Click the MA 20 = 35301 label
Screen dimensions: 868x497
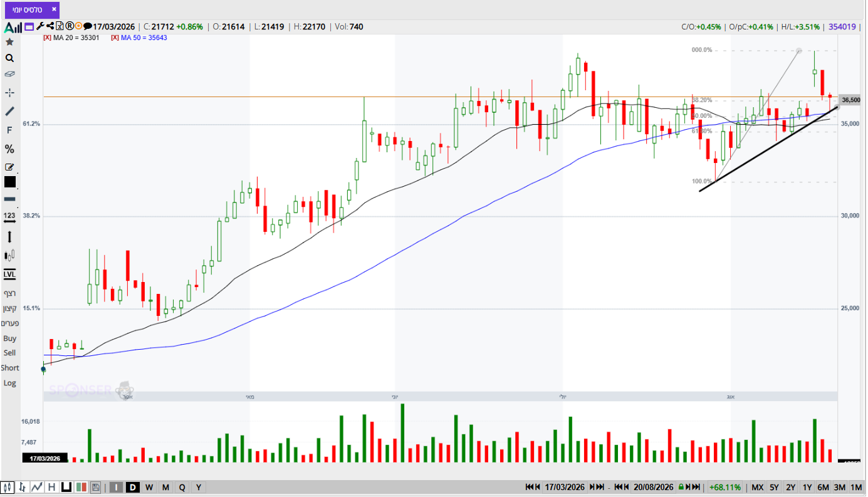[76, 38]
